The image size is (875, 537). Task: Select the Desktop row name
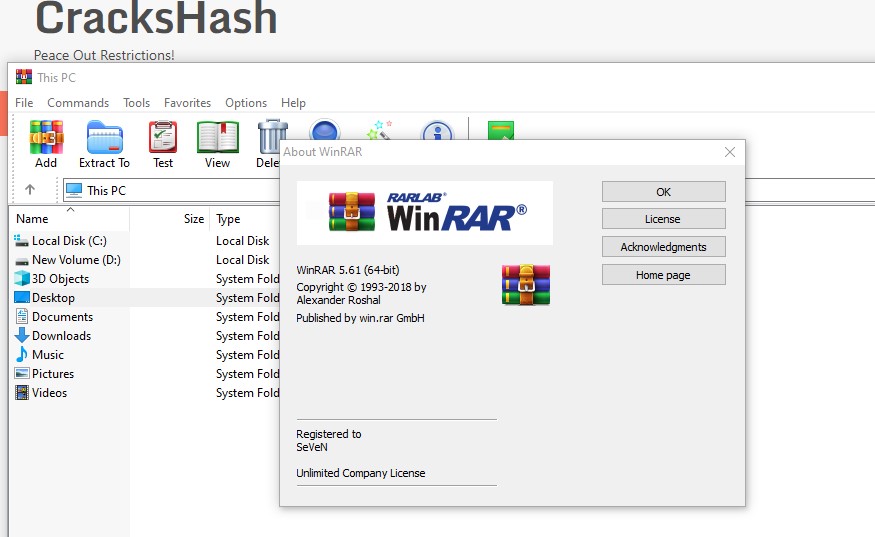[x=53, y=298]
